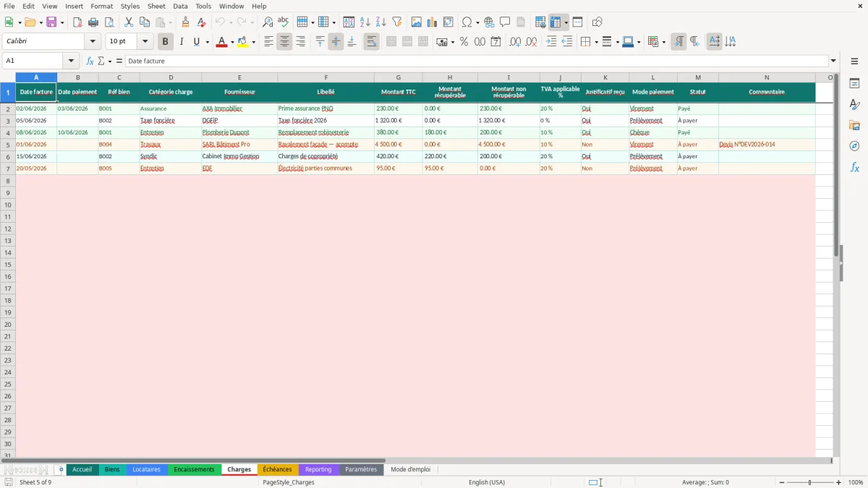The image size is (868, 488).
Task: Insert Pivot Table icon
Action: tap(448, 22)
